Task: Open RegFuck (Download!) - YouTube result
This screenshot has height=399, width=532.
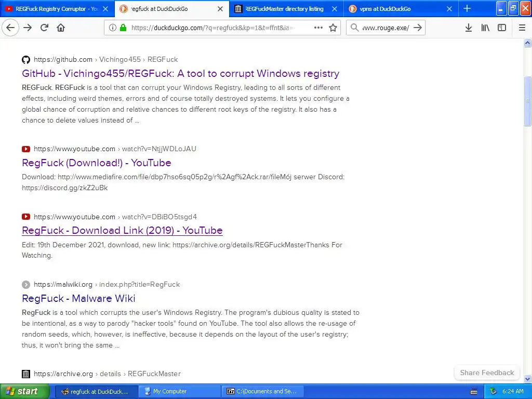Action: tap(96, 163)
